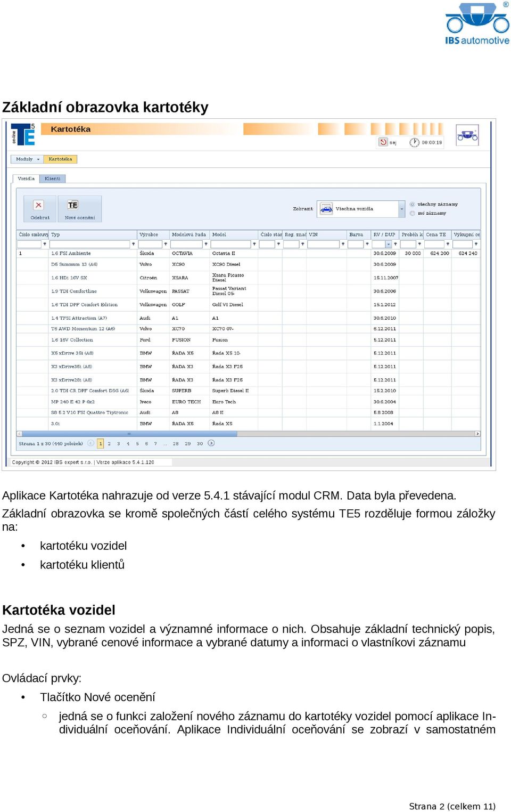Select row MP 240 E 42 P 6x2

[x=249, y=402]
